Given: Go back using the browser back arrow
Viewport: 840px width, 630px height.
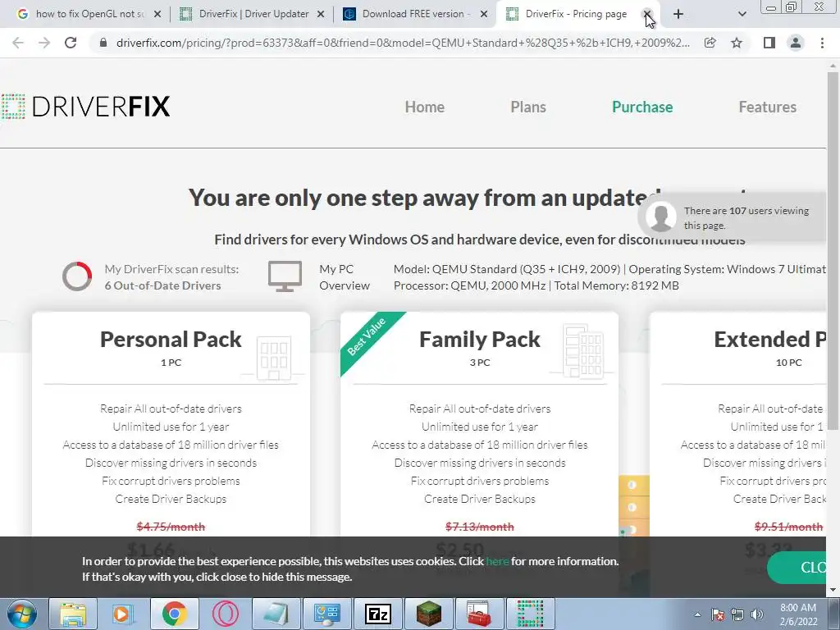Looking at the screenshot, I should (18, 43).
